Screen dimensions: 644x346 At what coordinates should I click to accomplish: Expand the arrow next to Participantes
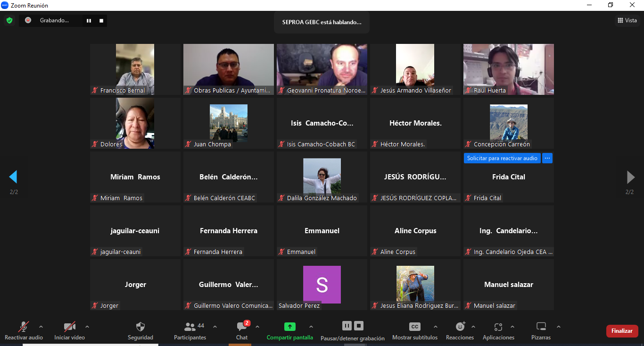pos(215,327)
